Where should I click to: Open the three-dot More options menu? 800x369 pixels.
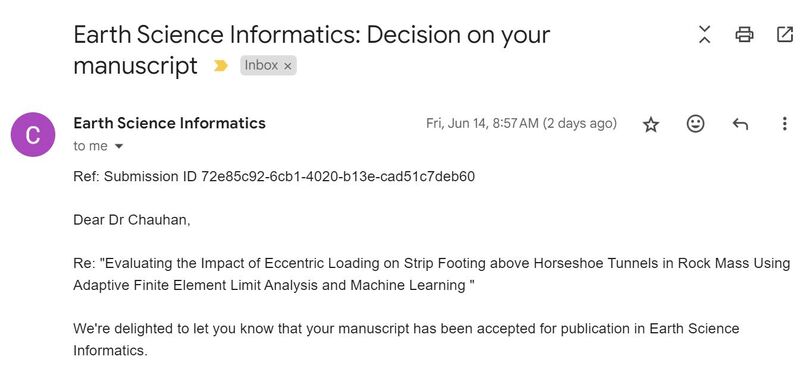click(784, 124)
